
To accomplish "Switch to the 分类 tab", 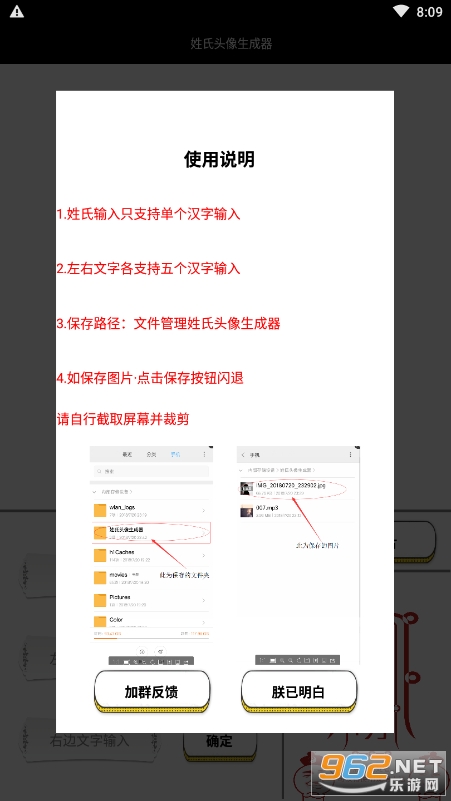I will pyautogui.click(x=151, y=454).
